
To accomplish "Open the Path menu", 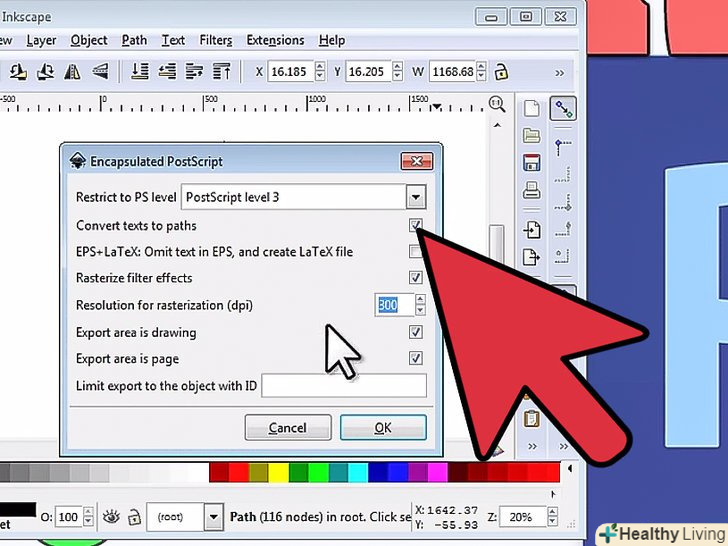I will tap(134, 40).
